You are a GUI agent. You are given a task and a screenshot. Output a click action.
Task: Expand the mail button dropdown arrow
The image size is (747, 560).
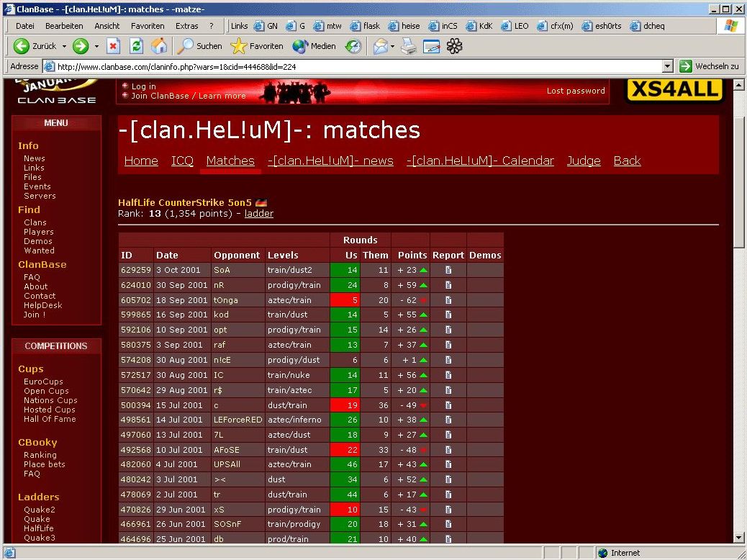click(x=393, y=46)
